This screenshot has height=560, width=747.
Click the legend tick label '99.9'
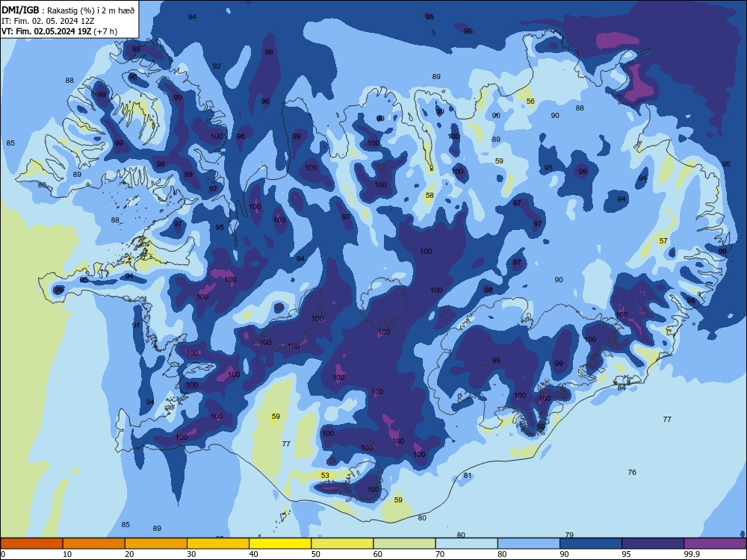tap(691, 554)
